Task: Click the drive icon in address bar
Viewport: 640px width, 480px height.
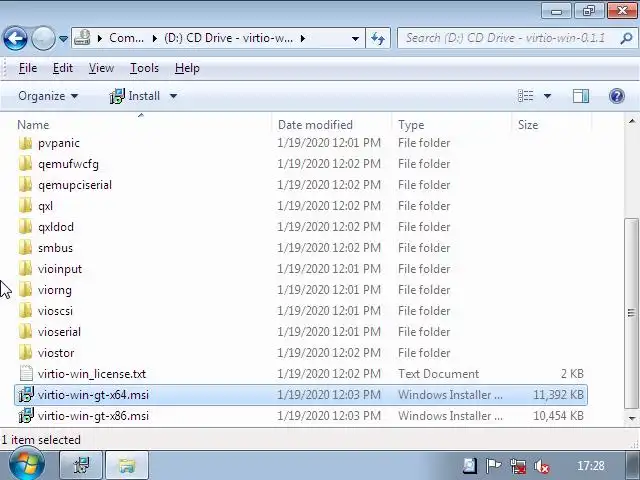Action: pyautogui.click(x=82, y=38)
